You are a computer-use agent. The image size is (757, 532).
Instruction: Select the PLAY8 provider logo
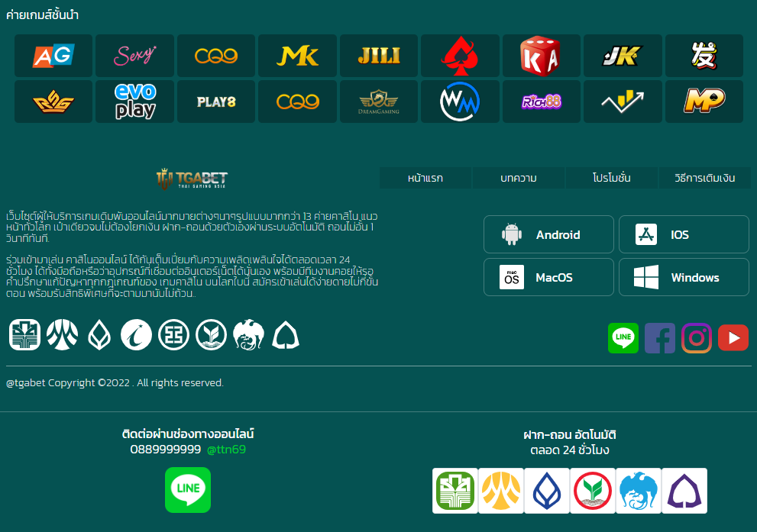coord(216,102)
